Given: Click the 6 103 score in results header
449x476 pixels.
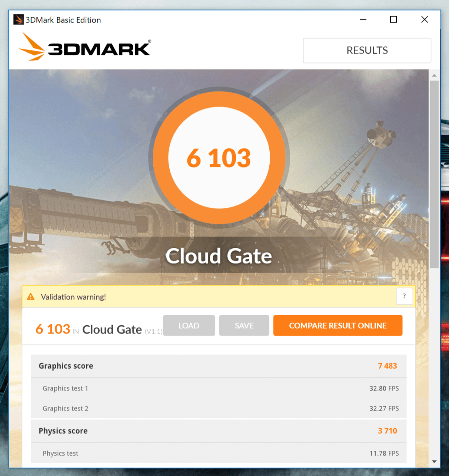Looking at the screenshot, I should pos(53,329).
